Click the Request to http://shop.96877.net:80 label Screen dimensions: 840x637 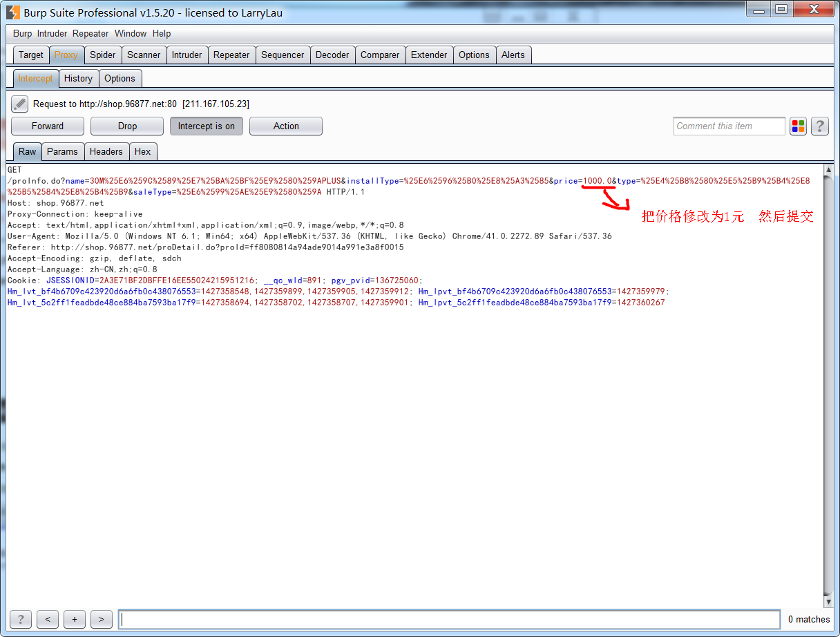(x=141, y=104)
